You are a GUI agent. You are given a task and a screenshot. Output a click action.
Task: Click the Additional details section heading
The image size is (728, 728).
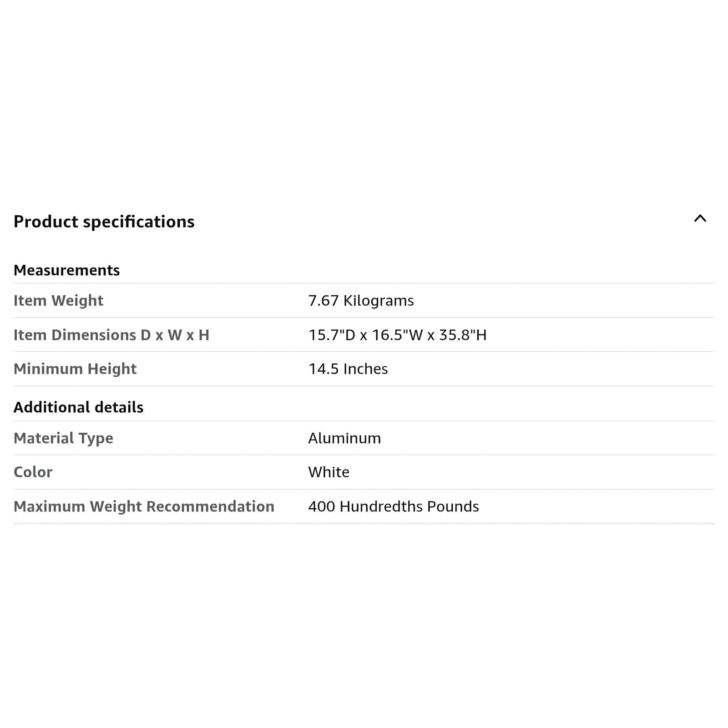point(78,407)
